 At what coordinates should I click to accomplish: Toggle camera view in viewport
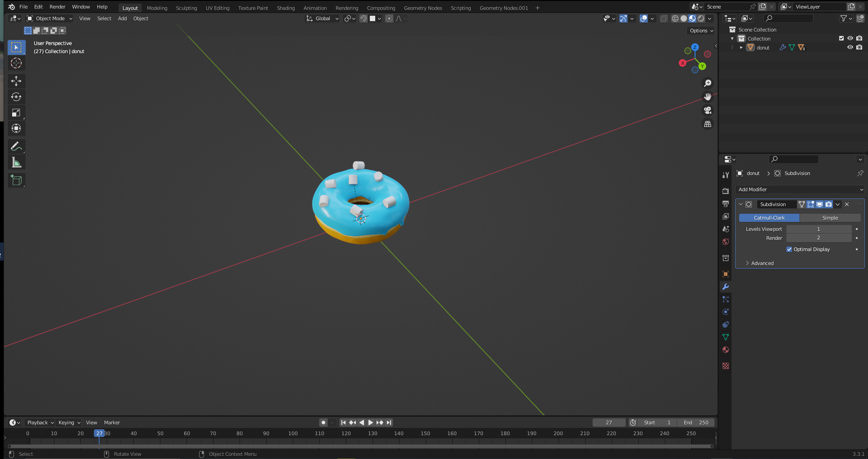pos(708,110)
